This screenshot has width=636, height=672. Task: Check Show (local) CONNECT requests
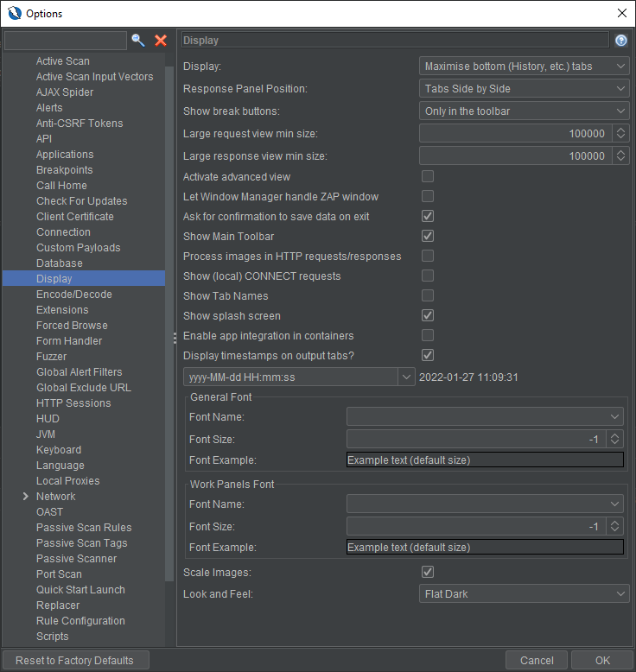click(x=428, y=276)
